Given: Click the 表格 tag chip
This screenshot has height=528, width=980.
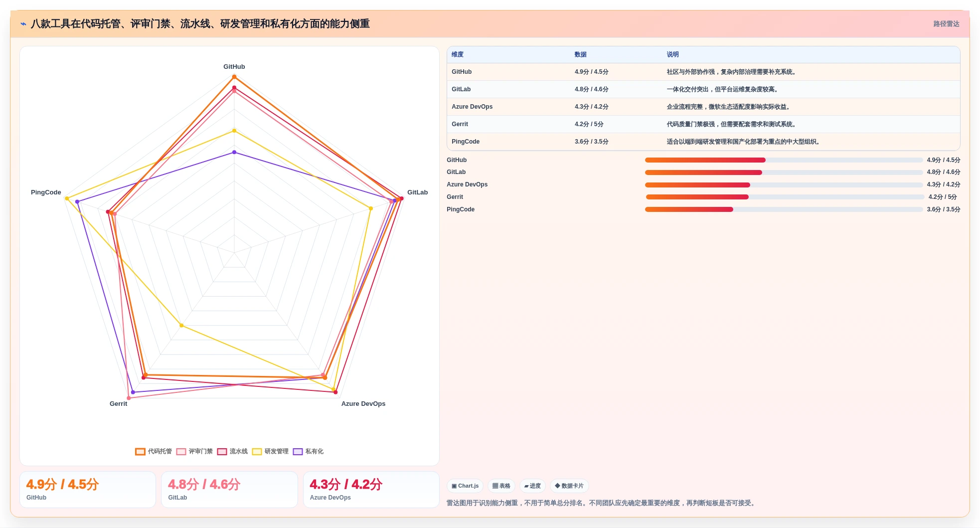Looking at the screenshot, I should pos(501,486).
